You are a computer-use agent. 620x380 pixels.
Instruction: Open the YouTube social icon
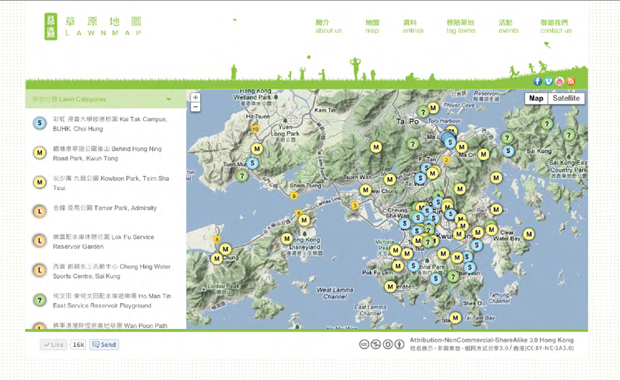(x=560, y=81)
